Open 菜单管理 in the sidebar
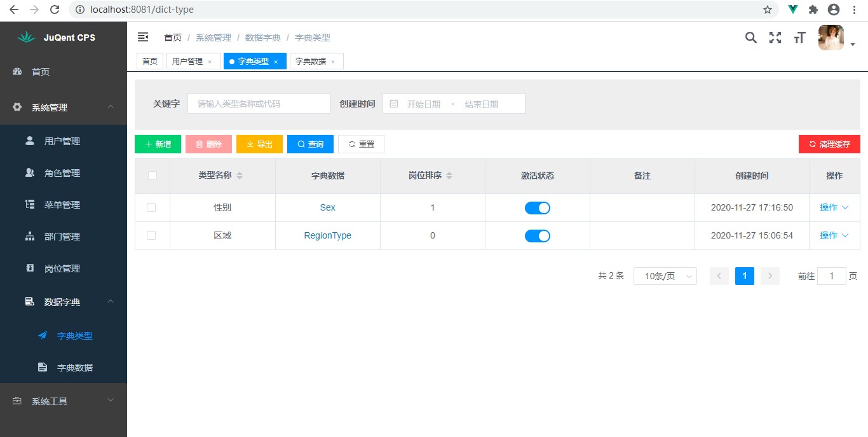 point(64,205)
